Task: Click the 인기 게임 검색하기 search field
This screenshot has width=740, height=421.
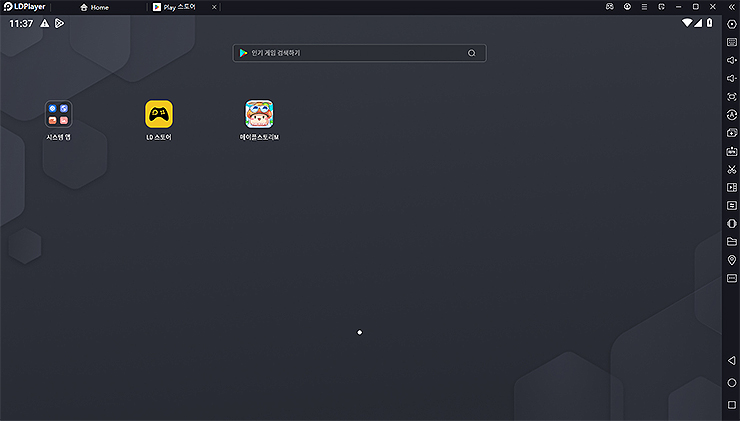Action: [359, 53]
